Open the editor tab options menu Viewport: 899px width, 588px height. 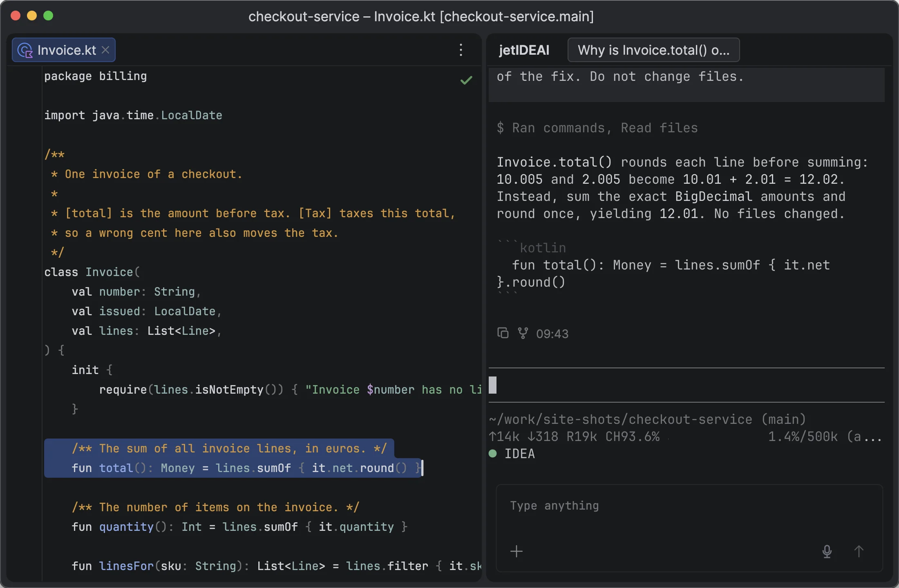pyautogui.click(x=461, y=50)
